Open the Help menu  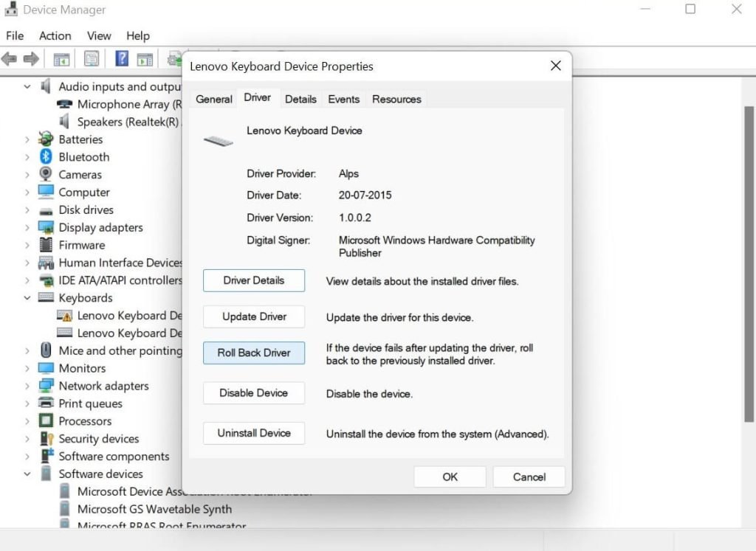tap(138, 35)
